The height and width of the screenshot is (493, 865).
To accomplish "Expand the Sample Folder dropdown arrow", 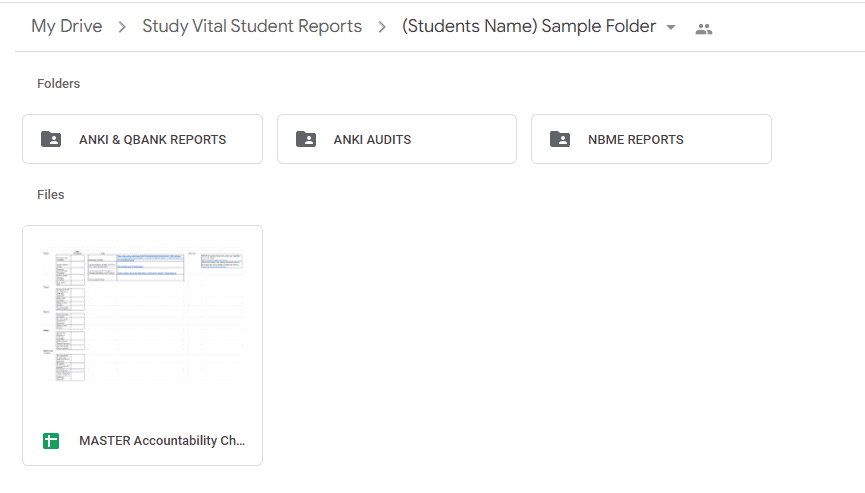I will tap(671, 27).
